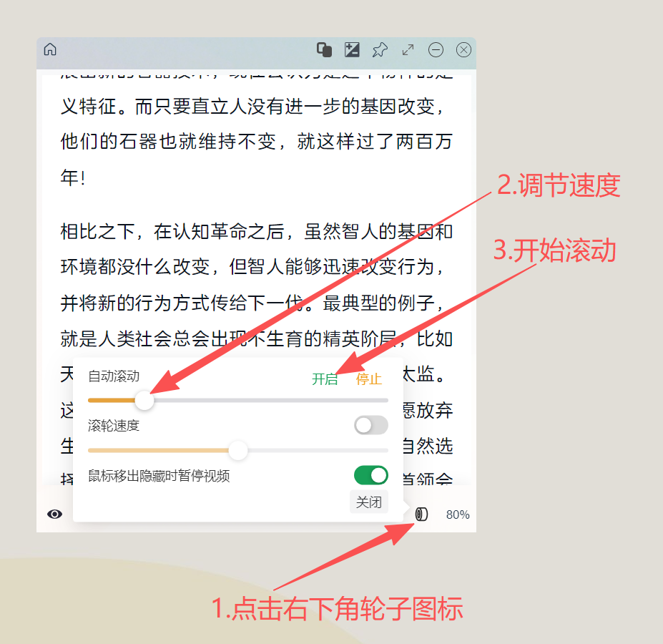Disable the 鼠标移出隐藏时暂停视频 toggle
Image resolution: width=663 pixels, height=644 pixels.
(x=370, y=474)
